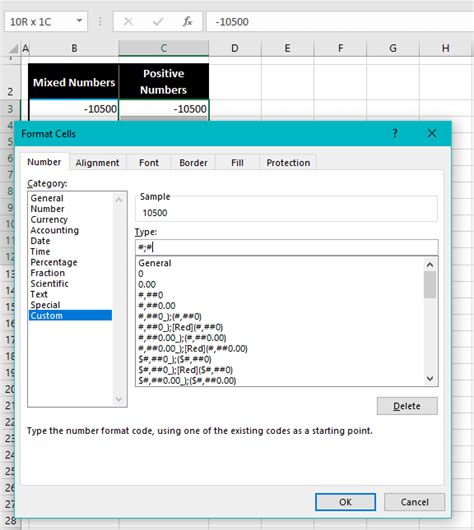474x530 pixels.
Task: Click the formula bar cancel X icon
Action: pyautogui.click(x=128, y=22)
